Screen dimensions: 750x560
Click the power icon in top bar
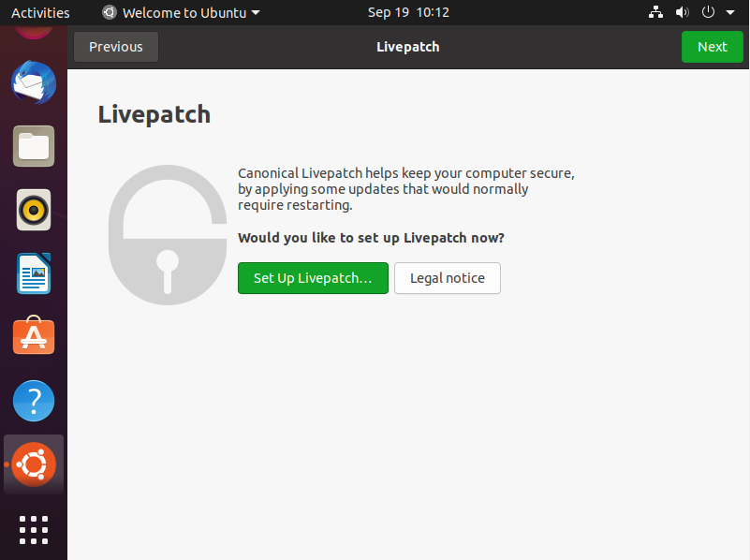click(x=708, y=12)
